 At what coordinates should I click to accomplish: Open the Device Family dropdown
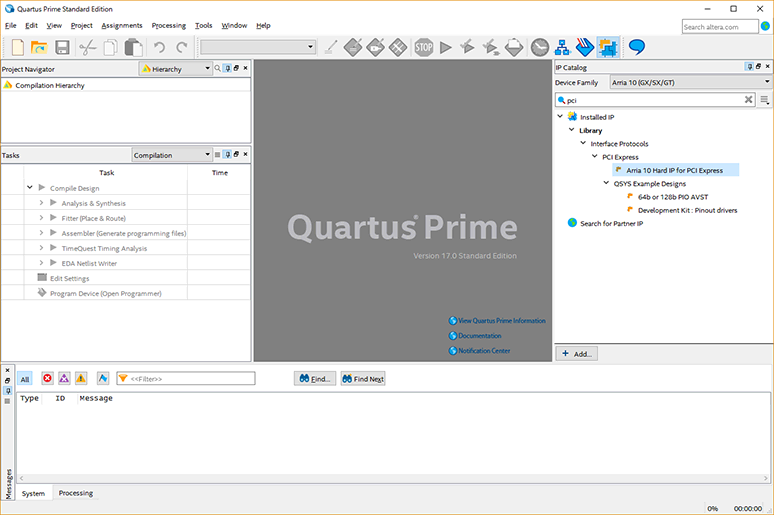(x=691, y=82)
